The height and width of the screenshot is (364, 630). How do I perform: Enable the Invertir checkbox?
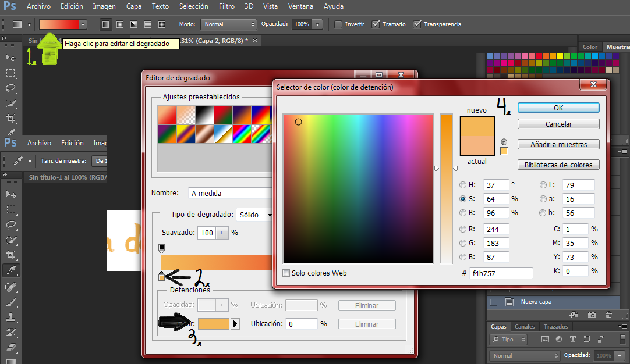tap(338, 24)
